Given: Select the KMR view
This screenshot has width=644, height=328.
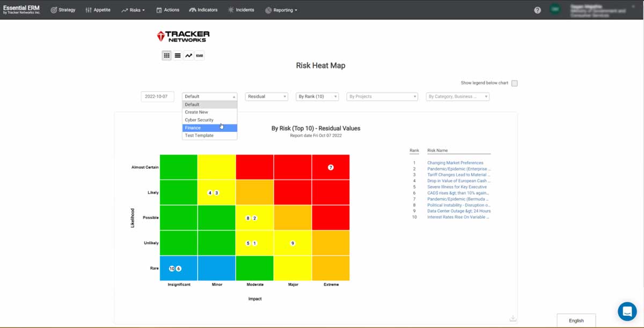Looking at the screenshot, I should (x=199, y=55).
